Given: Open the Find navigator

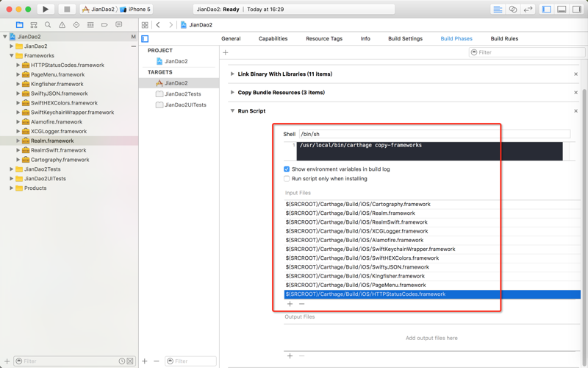Looking at the screenshot, I should click(x=48, y=25).
